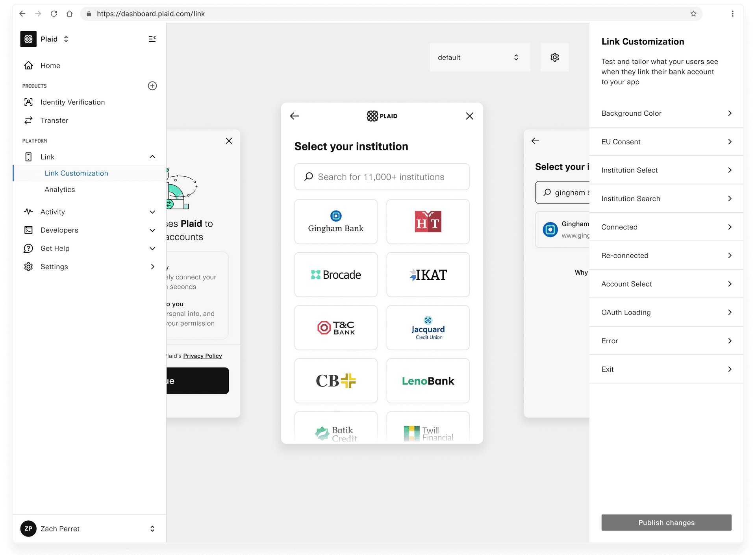This screenshot has height=555, width=756.
Task: Click Plaid's Privacy Policy link
Action: tap(202, 355)
